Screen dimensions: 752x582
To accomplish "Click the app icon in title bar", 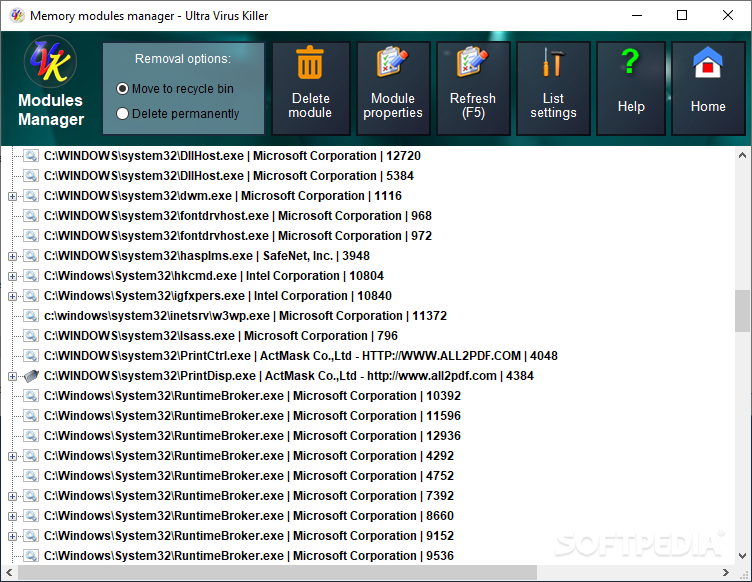I will [x=17, y=15].
